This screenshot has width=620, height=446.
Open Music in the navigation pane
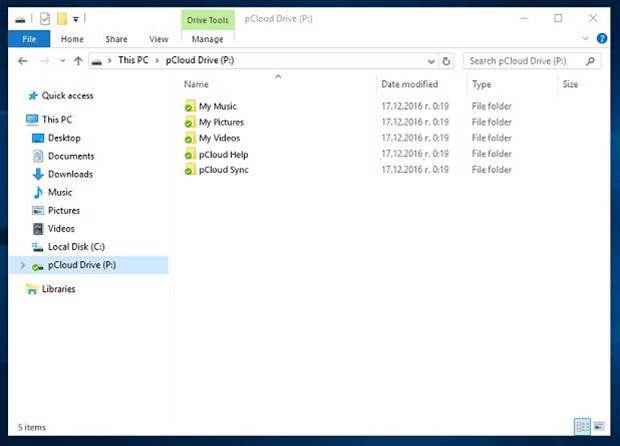click(x=60, y=193)
